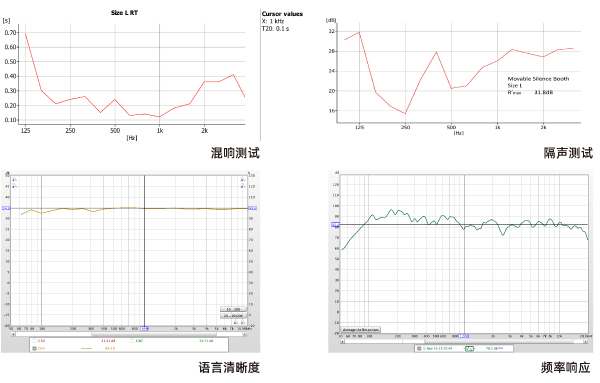This screenshot has width=600, height=383.
Task: Click the blue level label on frequency response left axis
Action: (335, 225)
